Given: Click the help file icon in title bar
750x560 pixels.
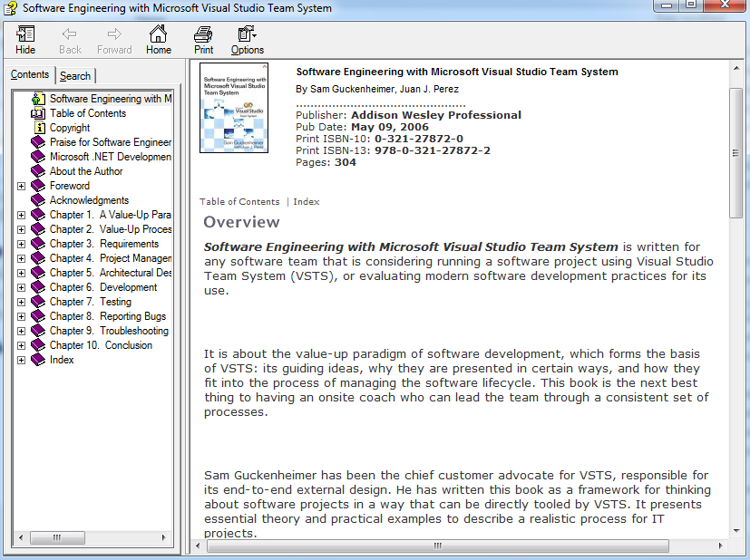Looking at the screenshot, I should [x=9, y=8].
